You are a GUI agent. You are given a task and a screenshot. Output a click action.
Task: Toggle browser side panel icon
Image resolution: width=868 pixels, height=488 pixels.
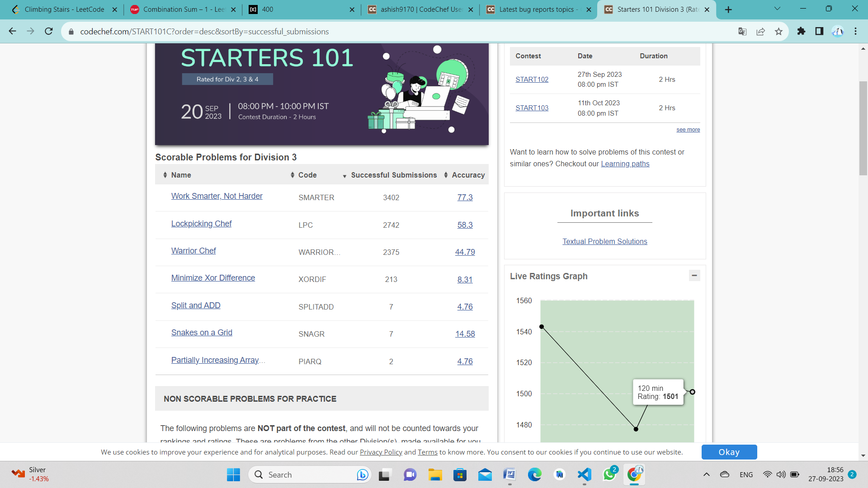click(819, 31)
